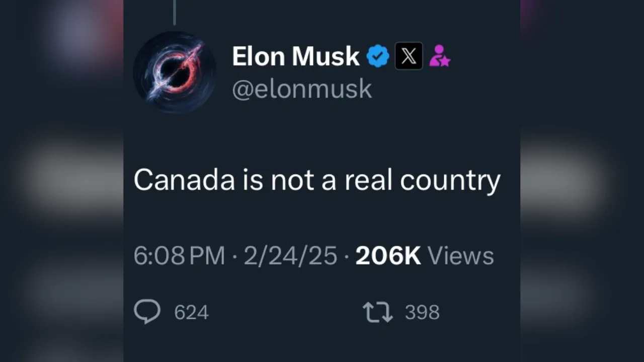Click the reply icon beside the 624 count

pyautogui.click(x=147, y=311)
